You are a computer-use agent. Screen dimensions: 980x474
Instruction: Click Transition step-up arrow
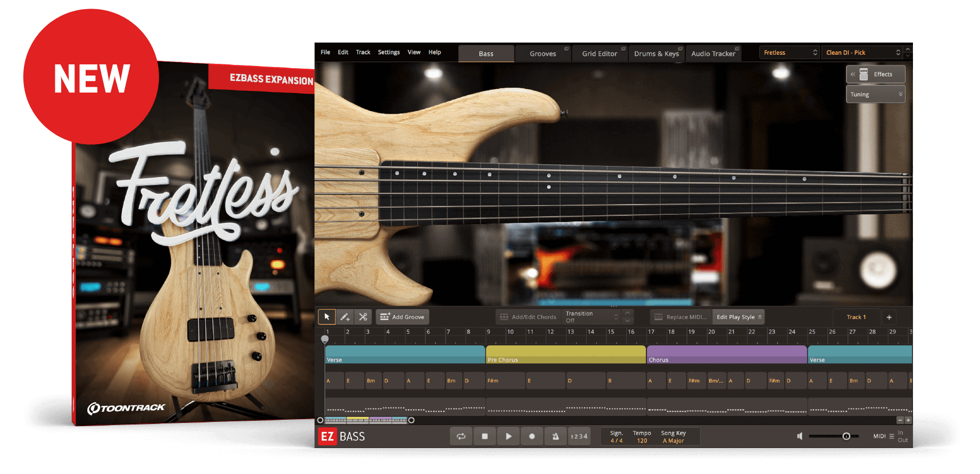627,313
